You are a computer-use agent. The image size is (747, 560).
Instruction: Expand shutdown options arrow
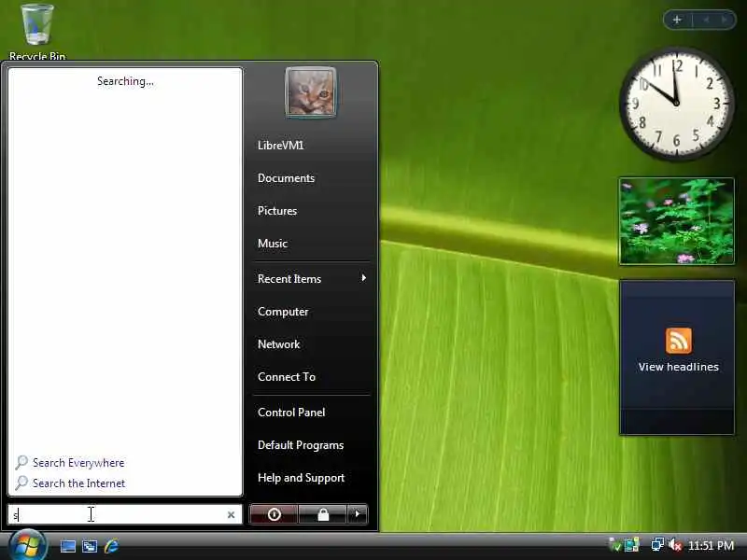[358, 514]
